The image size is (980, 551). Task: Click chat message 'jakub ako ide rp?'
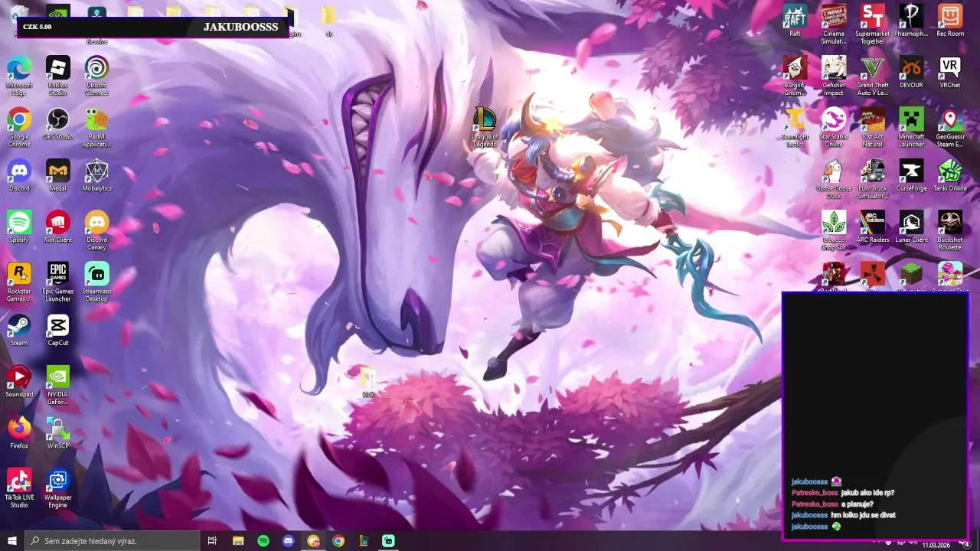[x=867, y=493]
